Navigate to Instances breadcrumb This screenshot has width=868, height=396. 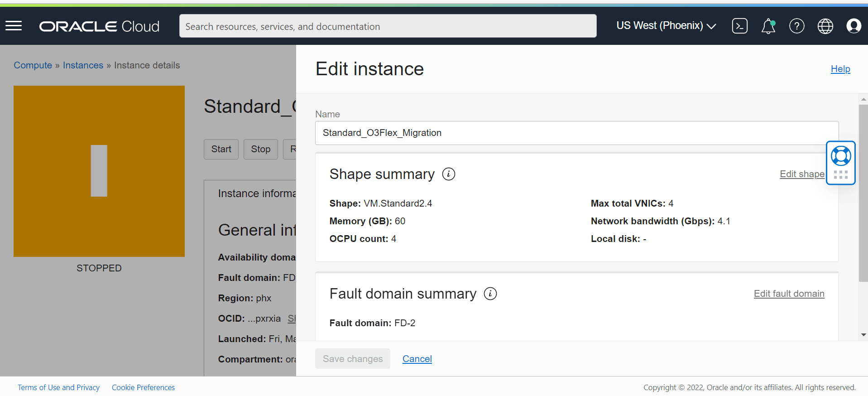(83, 65)
